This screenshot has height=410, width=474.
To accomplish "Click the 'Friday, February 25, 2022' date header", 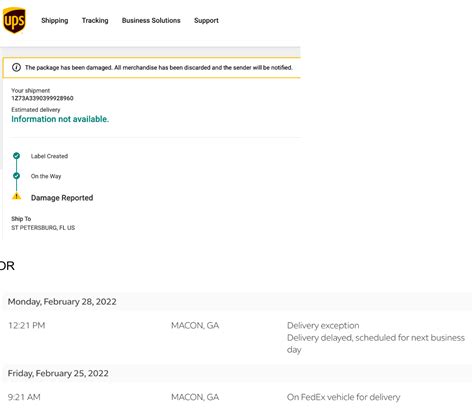I will pyautogui.click(x=58, y=373).
